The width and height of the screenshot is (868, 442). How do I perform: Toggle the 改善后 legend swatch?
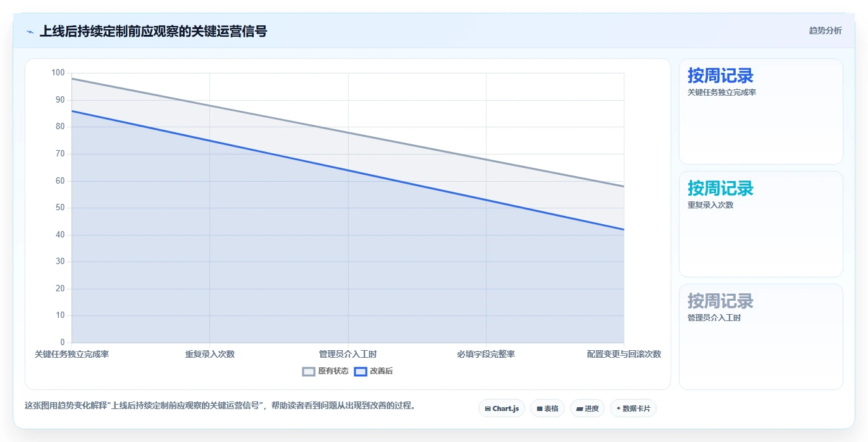(x=361, y=371)
